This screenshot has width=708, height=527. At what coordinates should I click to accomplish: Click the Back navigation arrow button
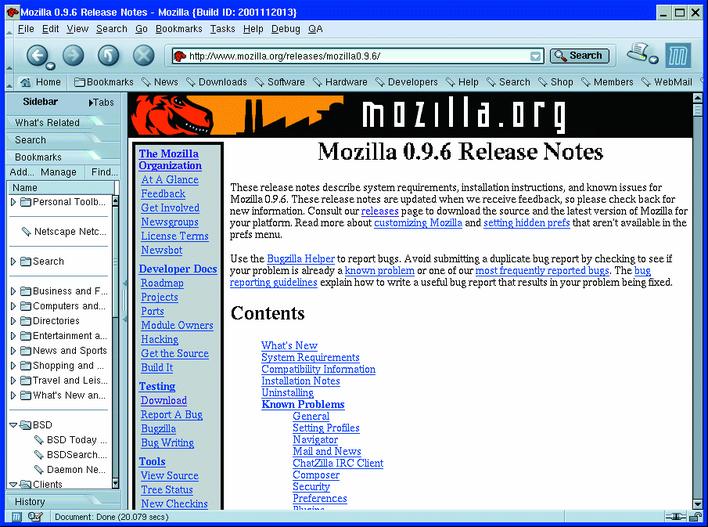pos(38,55)
